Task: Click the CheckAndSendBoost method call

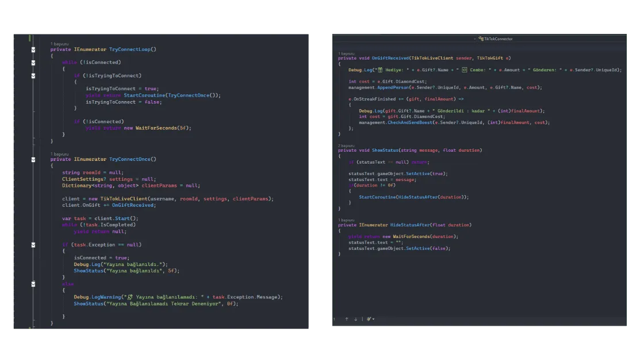Action: pyautogui.click(x=410, y=122)
